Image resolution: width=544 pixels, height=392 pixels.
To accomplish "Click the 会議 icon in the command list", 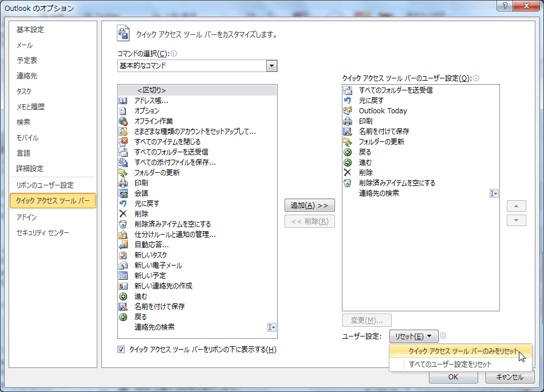I will click(123, 193).
